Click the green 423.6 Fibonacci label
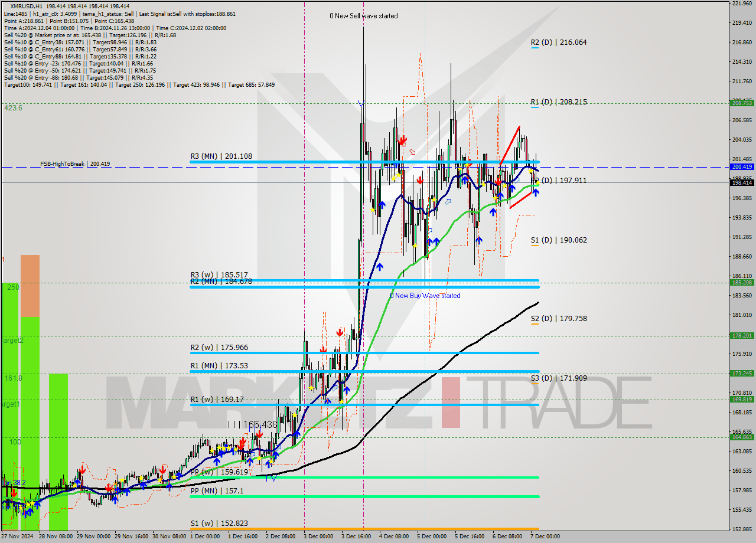 point(13,108)
